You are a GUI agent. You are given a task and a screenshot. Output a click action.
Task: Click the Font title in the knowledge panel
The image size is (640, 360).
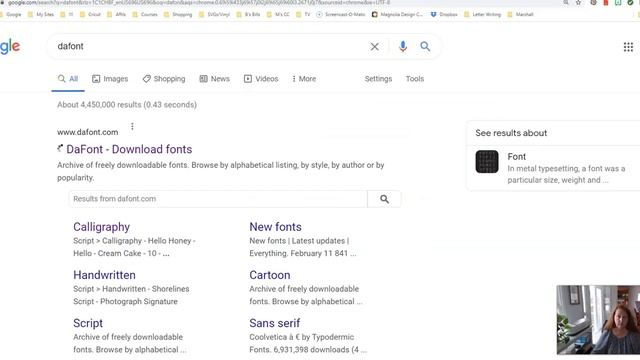[516, 157]
